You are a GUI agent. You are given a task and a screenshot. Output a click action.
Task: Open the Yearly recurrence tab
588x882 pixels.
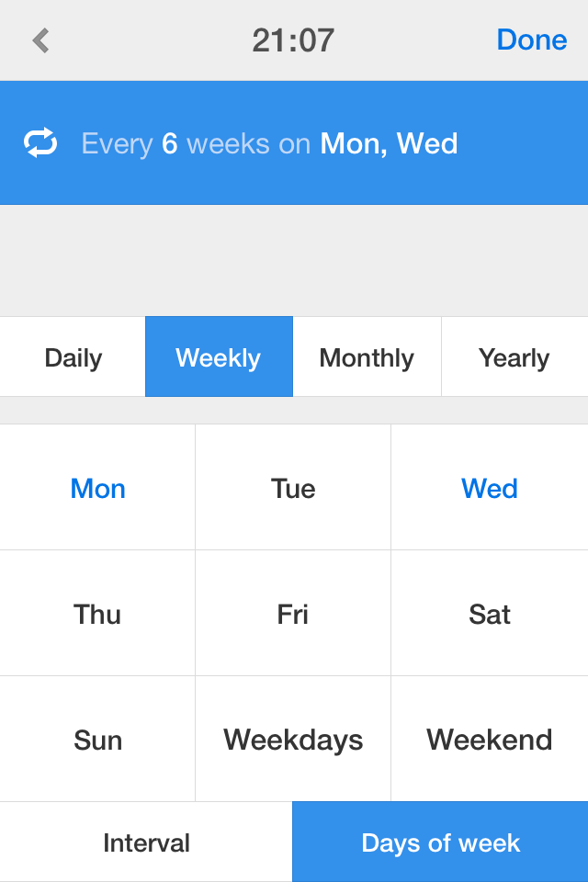point(514,357)
